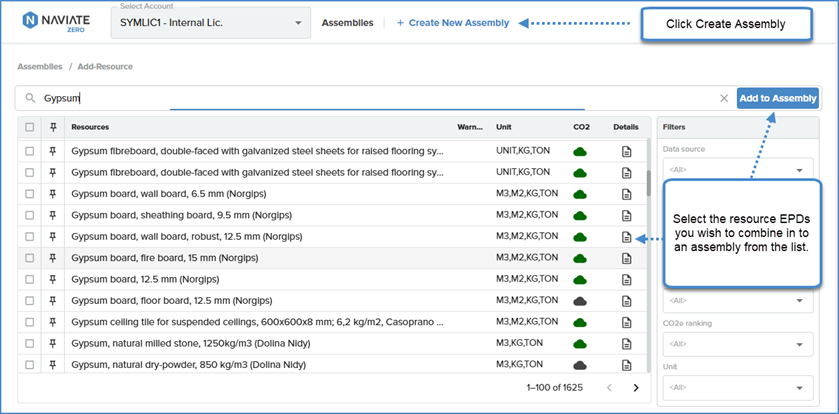Pin the Gypsum board, floor board, 12.5 mm row
This screenshot has width=839, height=414.
pyautogui.click(x=52, y=301)
